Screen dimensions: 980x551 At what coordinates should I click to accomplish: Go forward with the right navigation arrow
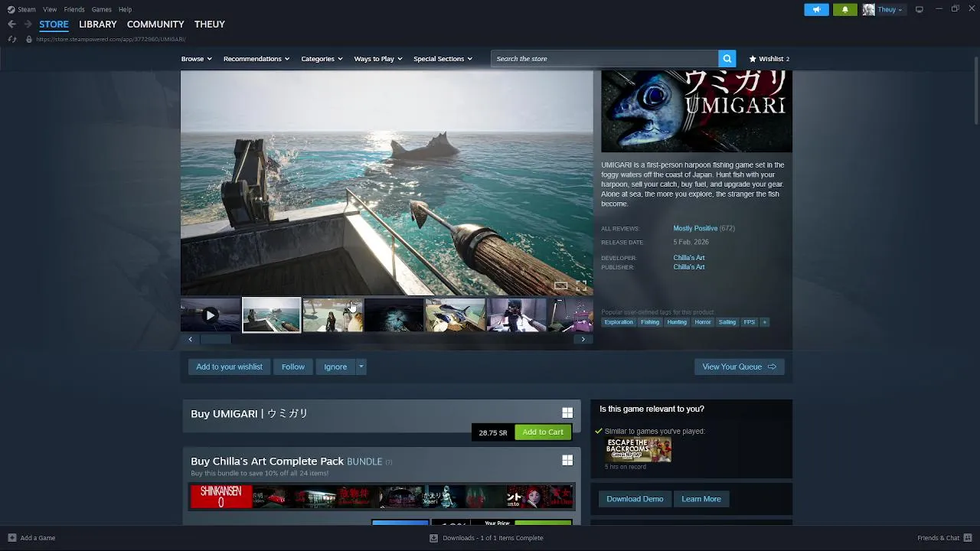28,24
